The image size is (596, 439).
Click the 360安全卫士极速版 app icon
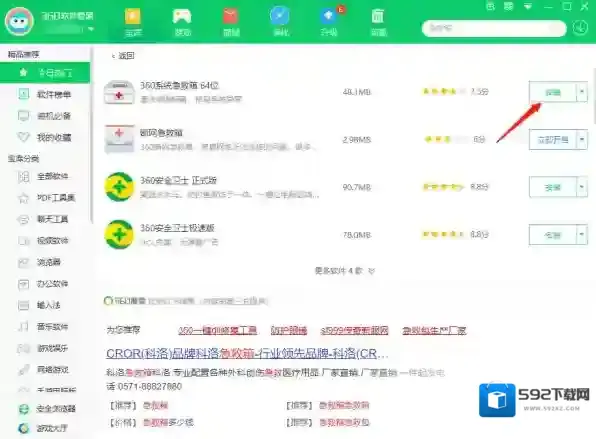point(119,235)
